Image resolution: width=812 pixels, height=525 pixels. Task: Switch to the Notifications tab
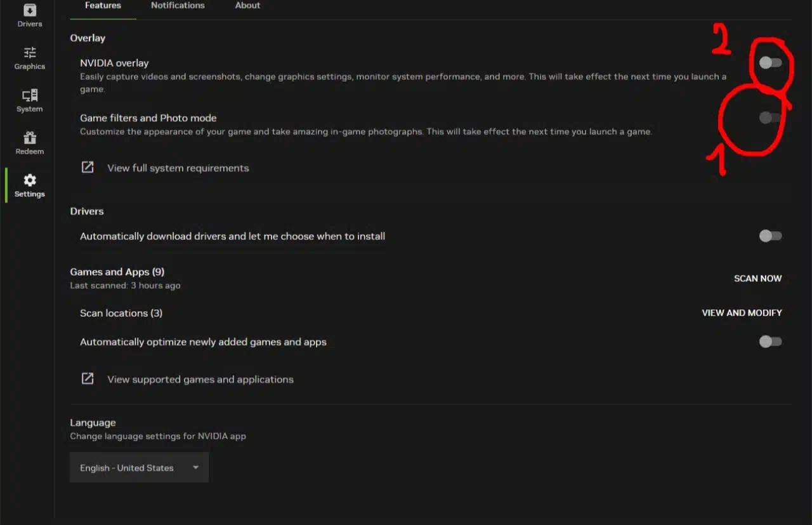(x=178, y=5)
